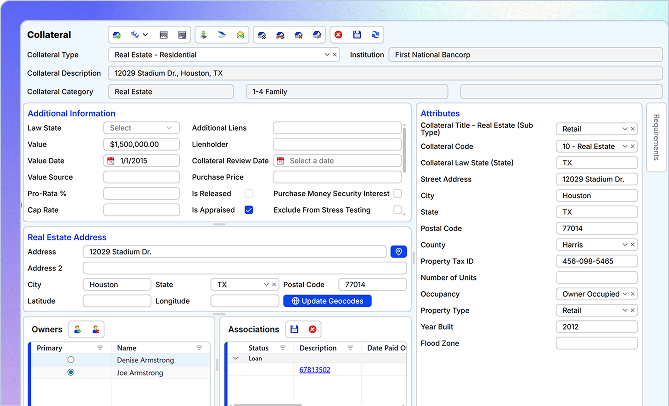Viewport: 669px width, 406px height.
Task: Click the envelope icon in Collateral toolbar
Action: tap(240, 34)
